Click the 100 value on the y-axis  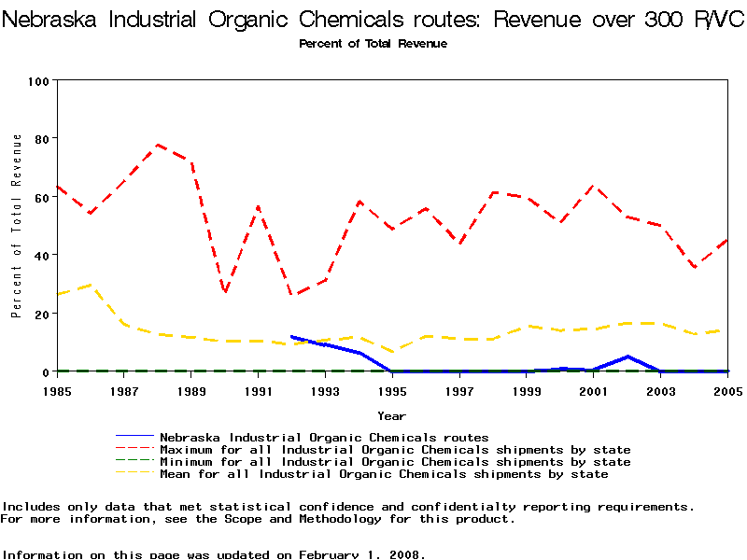[x=38, y=81]
